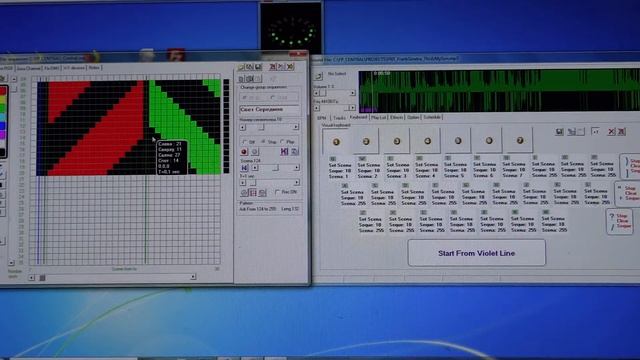Click the red-framed icon left of Rec ON
The width and height of the screenshot is (640, 360).
click(x=253, y=193)
